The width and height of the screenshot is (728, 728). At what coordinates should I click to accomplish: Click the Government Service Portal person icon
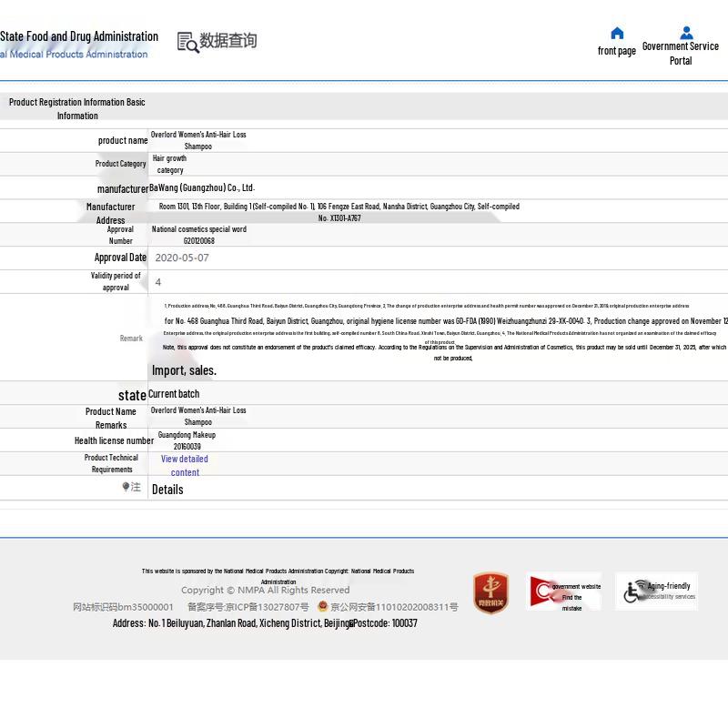tap(686, 32)
